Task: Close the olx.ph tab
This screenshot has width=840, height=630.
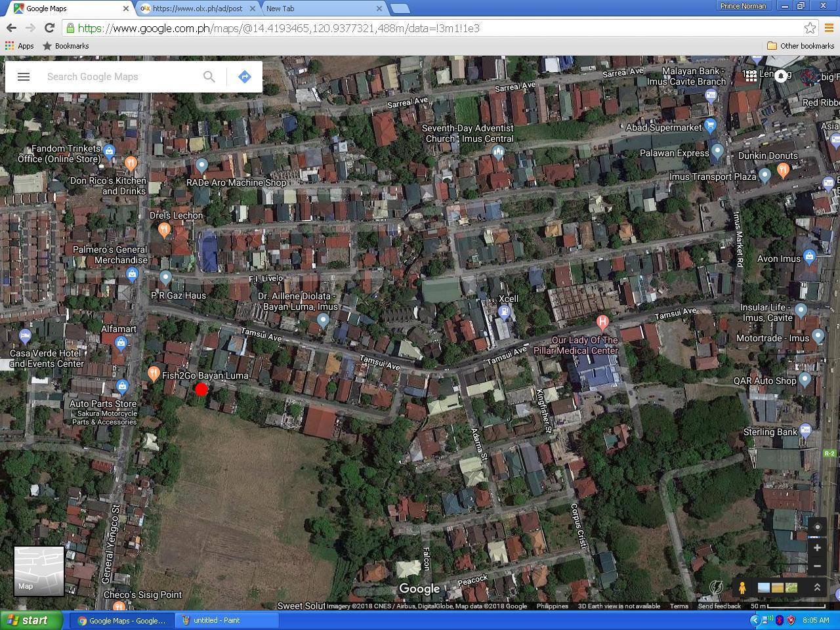Action: [x=253, y=9]
